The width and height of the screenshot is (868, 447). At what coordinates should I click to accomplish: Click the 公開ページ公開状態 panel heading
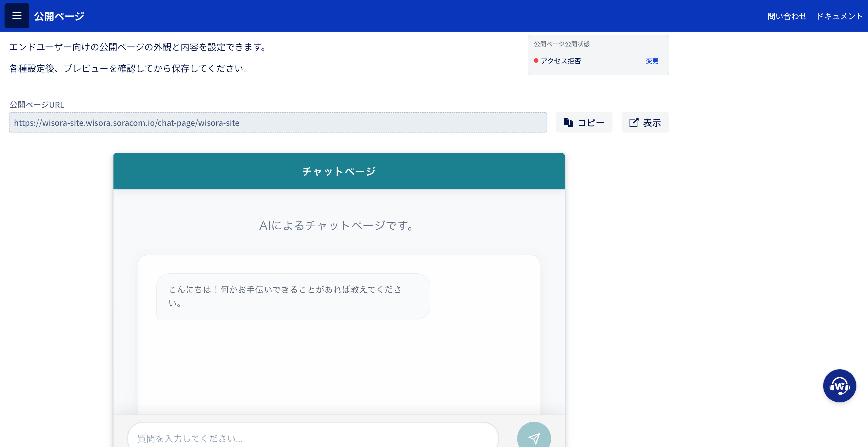562,44
